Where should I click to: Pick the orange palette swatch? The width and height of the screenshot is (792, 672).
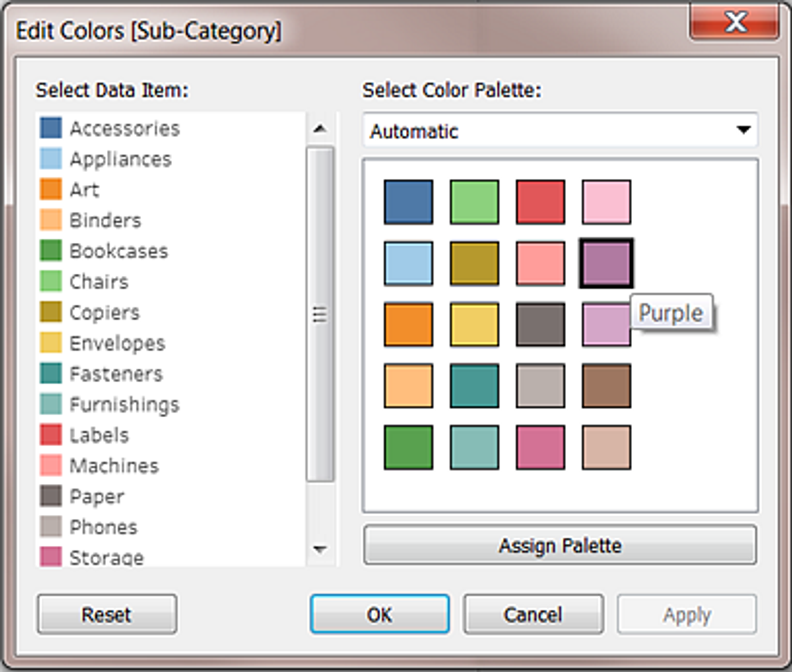tap(408, 324)
